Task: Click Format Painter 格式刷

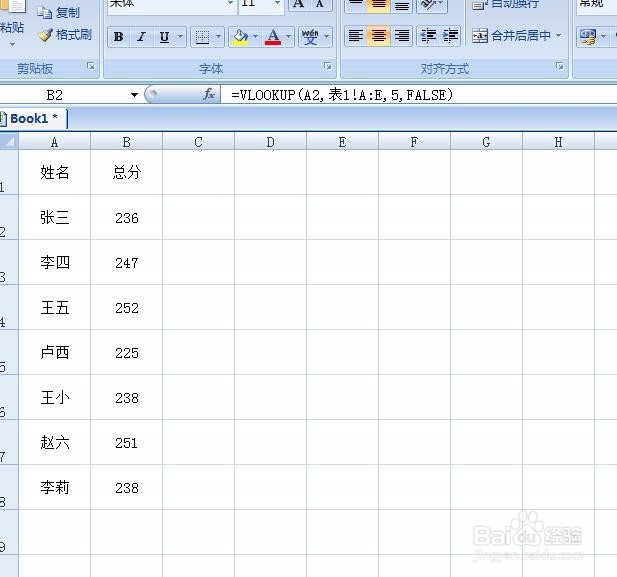Action: (x=65, y=35)
